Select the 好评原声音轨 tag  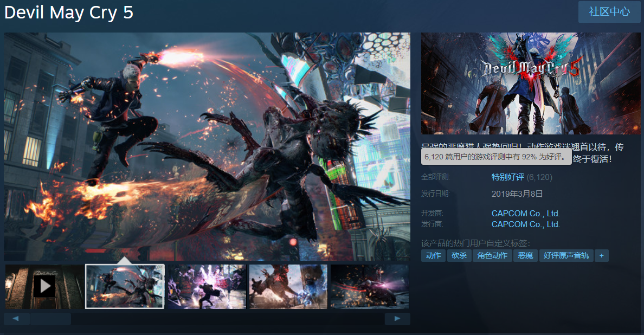pyautogui.click(x=566, y=255)
